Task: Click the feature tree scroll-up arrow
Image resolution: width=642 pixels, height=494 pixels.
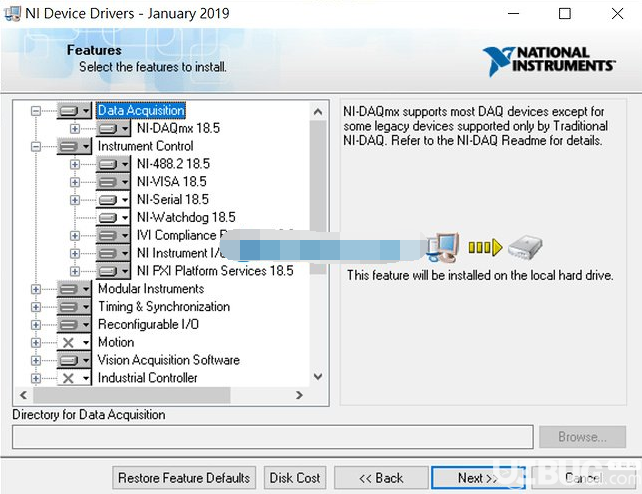Action: (318, 112)
